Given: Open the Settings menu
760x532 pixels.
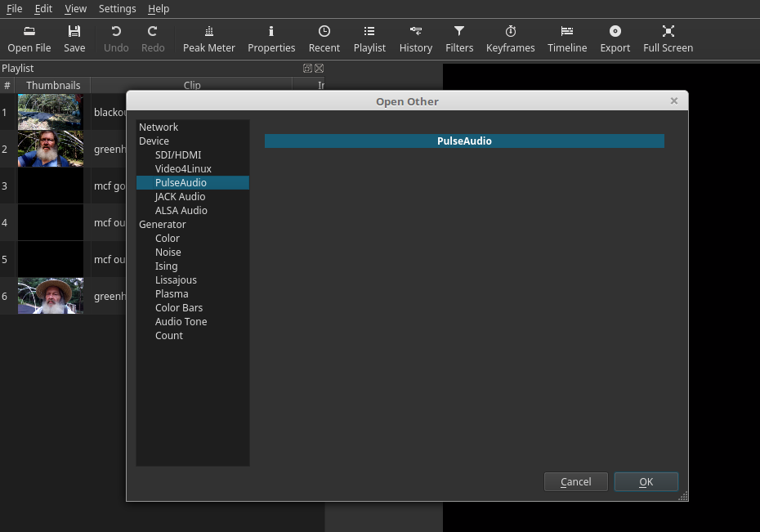Looking at the screenshot, I should pyautogui.click(x=118, y=9).
